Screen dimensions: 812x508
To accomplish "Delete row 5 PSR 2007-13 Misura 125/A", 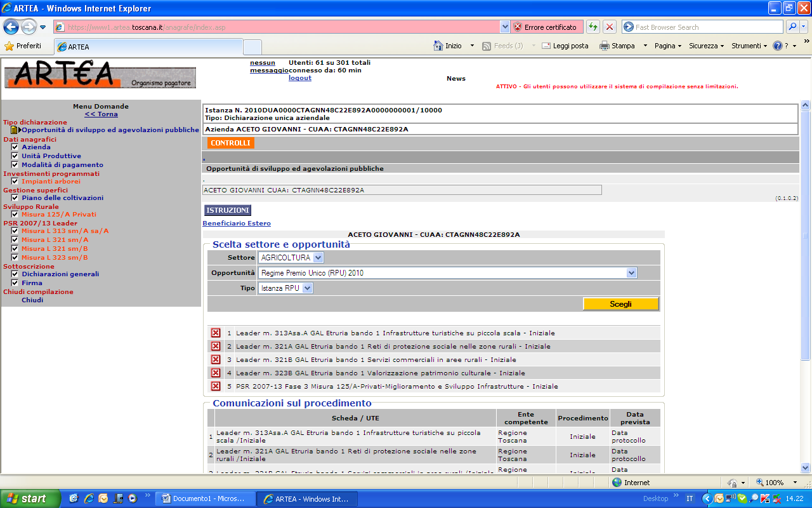I will tap(216, 386).
